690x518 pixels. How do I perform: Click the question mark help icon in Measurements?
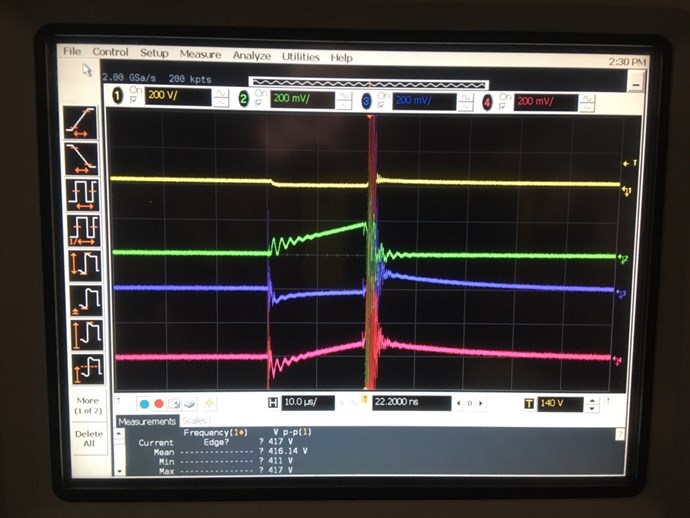coord(620,435)
